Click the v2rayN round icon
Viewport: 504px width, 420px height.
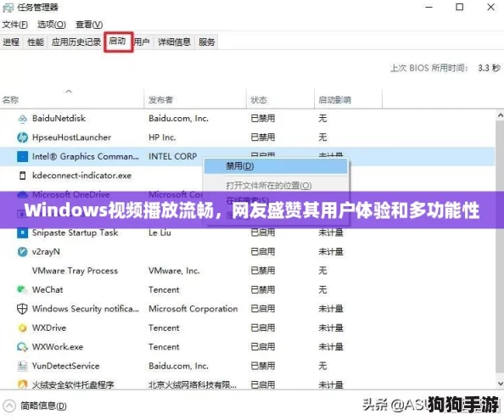[x=23, y=252]
